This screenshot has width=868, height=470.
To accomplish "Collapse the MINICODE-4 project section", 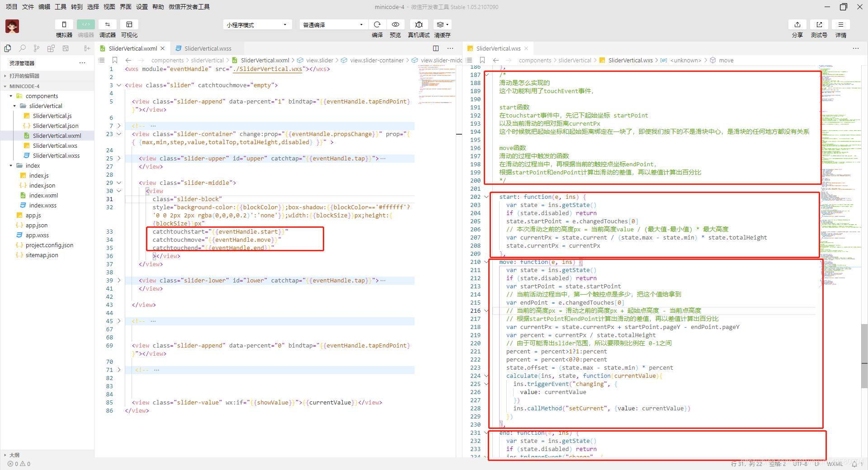I will pos(47,86).
